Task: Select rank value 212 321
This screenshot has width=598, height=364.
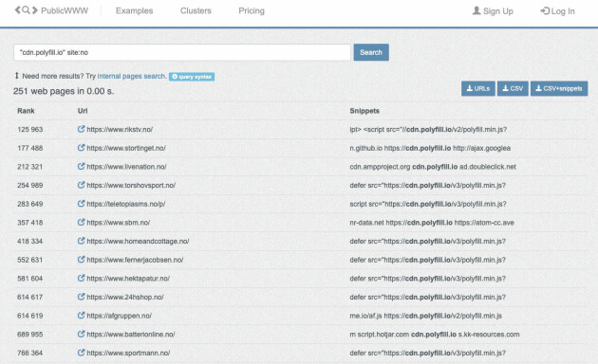Action: [29, 167]
